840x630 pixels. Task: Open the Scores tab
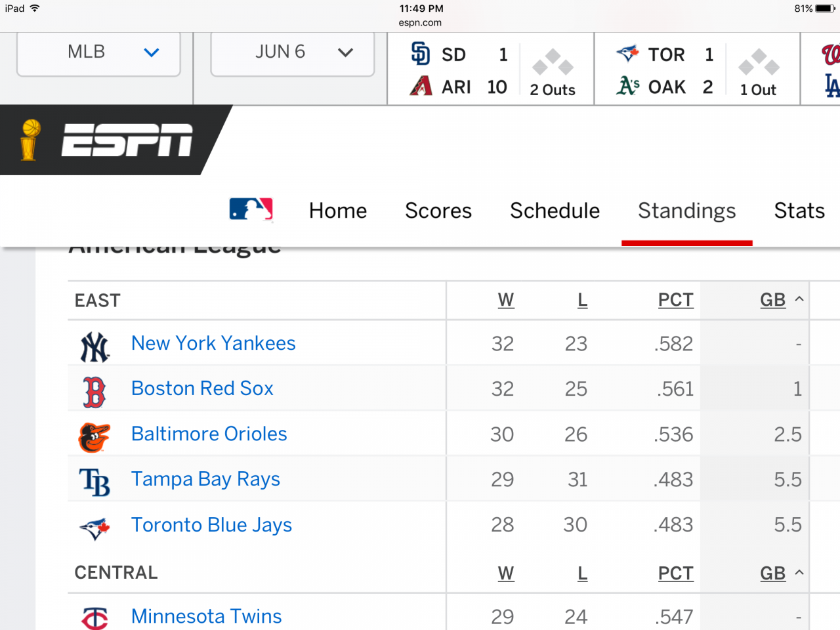(x=438, y=211)
